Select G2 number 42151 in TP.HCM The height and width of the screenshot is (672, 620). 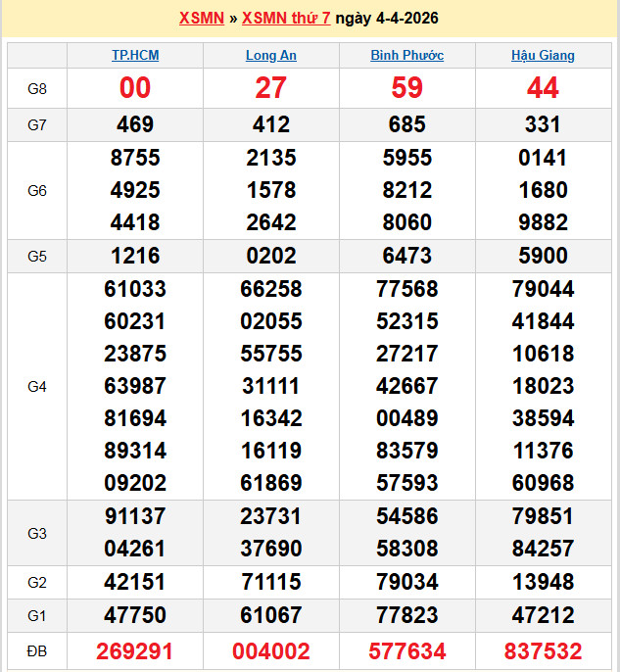coord(135,583)
